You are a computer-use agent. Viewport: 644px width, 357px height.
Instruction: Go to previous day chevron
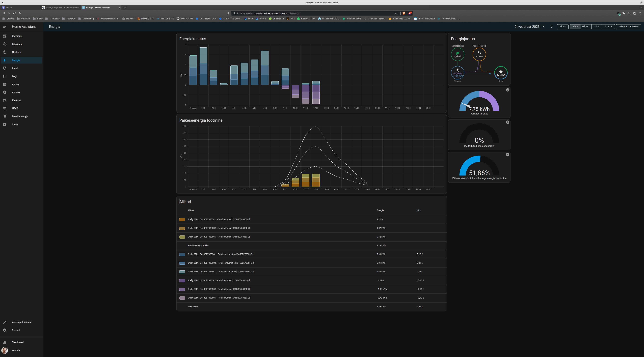coord(544,26)
